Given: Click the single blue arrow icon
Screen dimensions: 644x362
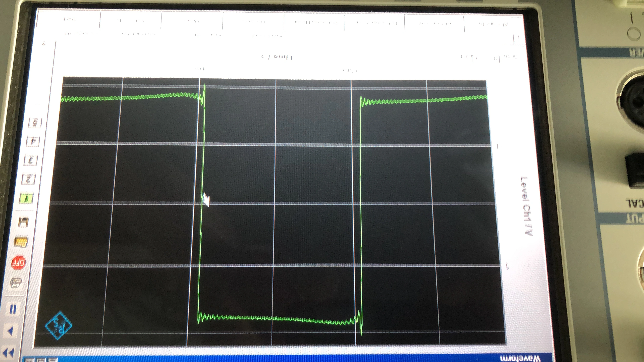Looking at the screenshot, I should [10, 331].
